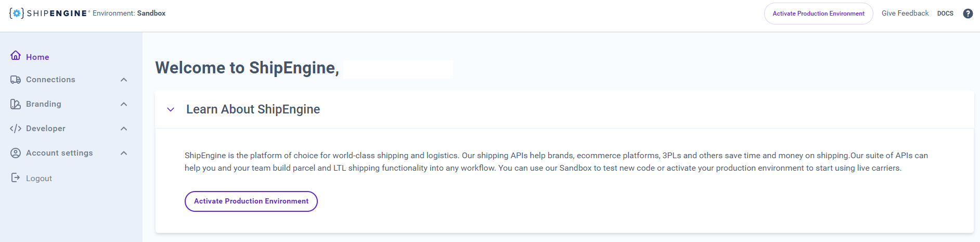The height and width of the screenshot is (242, 980).
Task: Click the Logout arrow icon
Action: coord(16,178)
